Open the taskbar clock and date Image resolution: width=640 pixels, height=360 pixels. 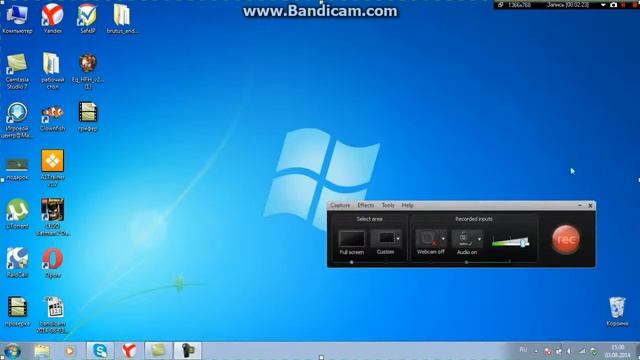point(618,351)
